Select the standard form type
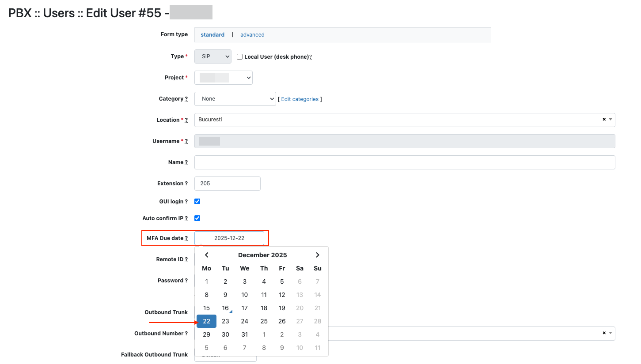Viewport: 641px width, 364px height. coord(212,35)
